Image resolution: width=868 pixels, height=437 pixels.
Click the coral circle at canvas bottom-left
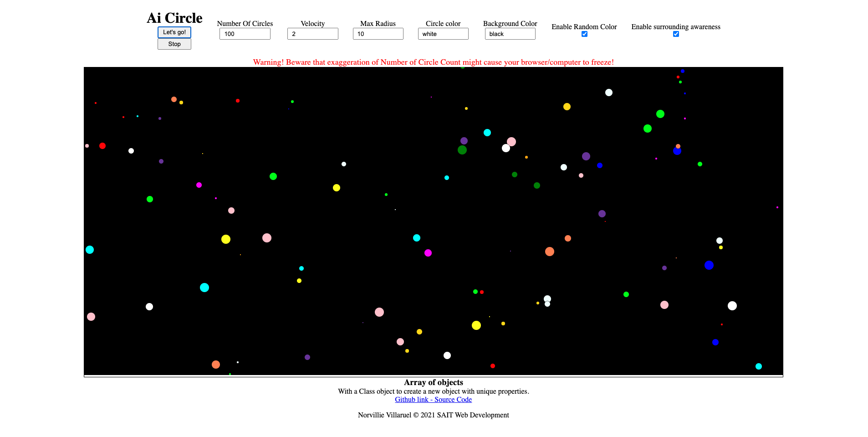[216, 365]
